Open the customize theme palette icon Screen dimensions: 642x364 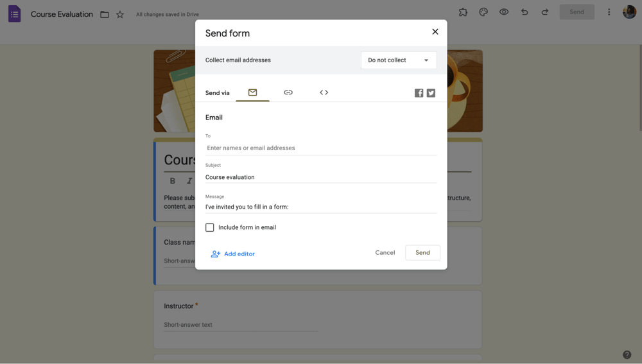pos(483,12)
